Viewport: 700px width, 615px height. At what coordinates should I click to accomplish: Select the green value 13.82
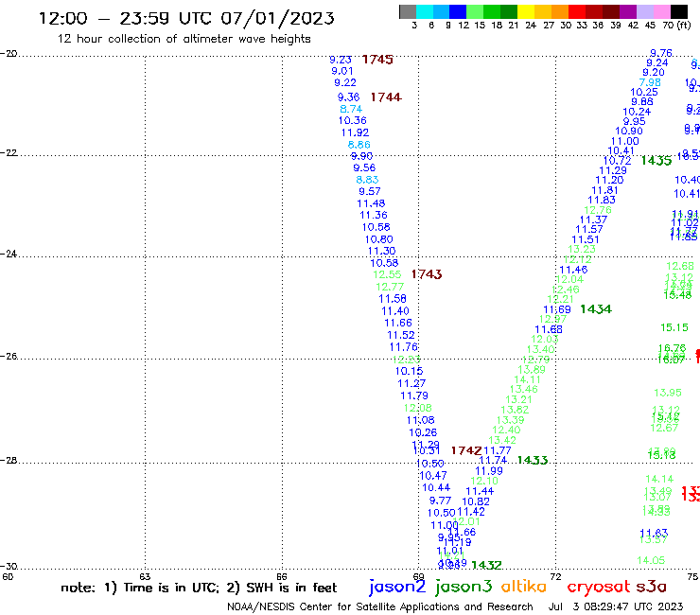tap(515, 410)
